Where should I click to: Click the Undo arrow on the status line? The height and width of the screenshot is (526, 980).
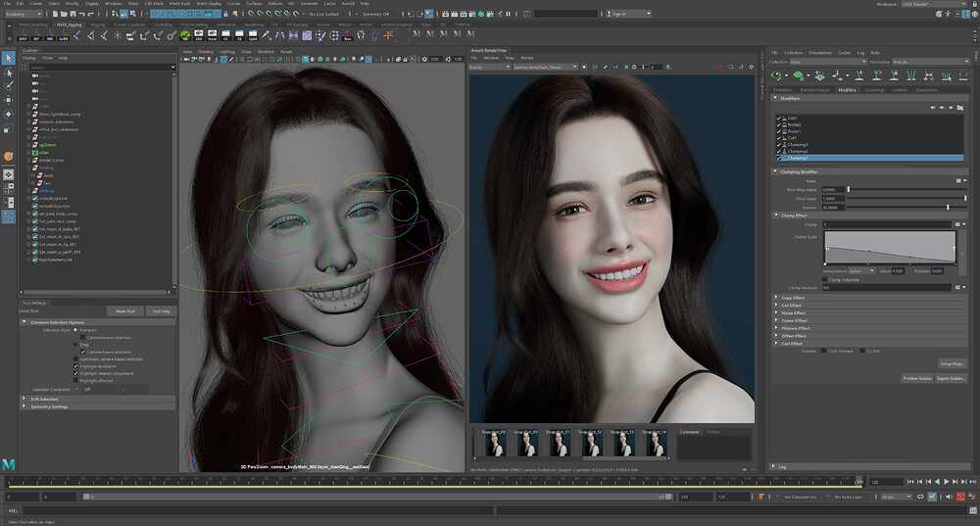(x=82, y=13)
